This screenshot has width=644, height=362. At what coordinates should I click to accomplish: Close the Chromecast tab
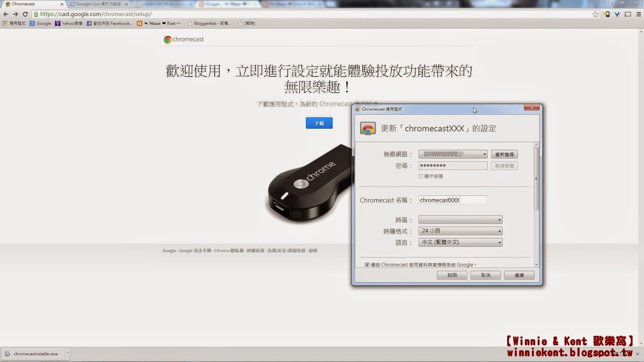[x=62, y=4]
